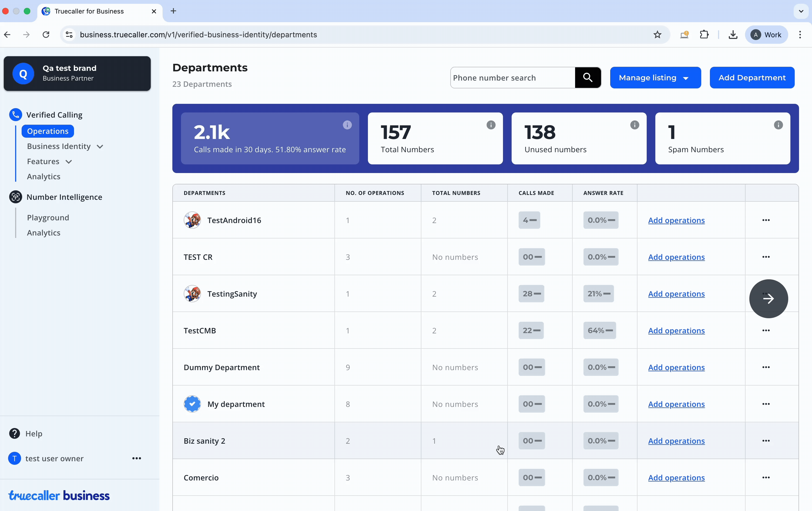The height and width of the screenshot is (511, 812).
Task: Click the Help question mark icon
Action: pos(15,433)
